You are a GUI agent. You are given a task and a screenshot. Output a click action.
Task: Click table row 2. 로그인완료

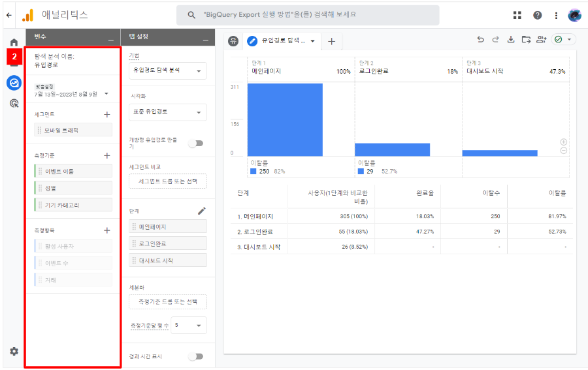tap(402, 232)
